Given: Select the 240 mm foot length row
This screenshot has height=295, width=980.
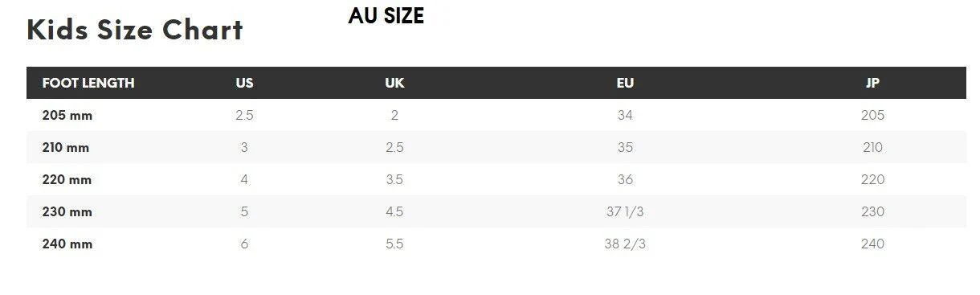Looking at the screenshot, I should (496, 244).
